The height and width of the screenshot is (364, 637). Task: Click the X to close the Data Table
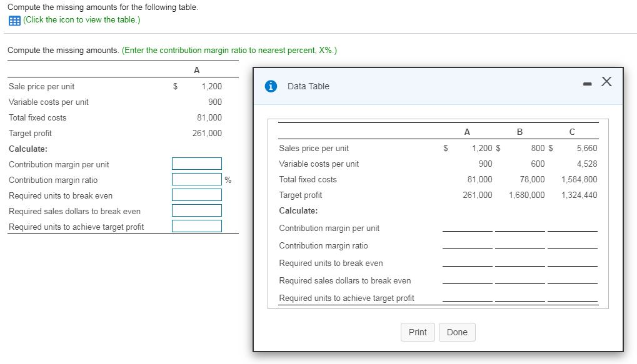coord(604,81)
